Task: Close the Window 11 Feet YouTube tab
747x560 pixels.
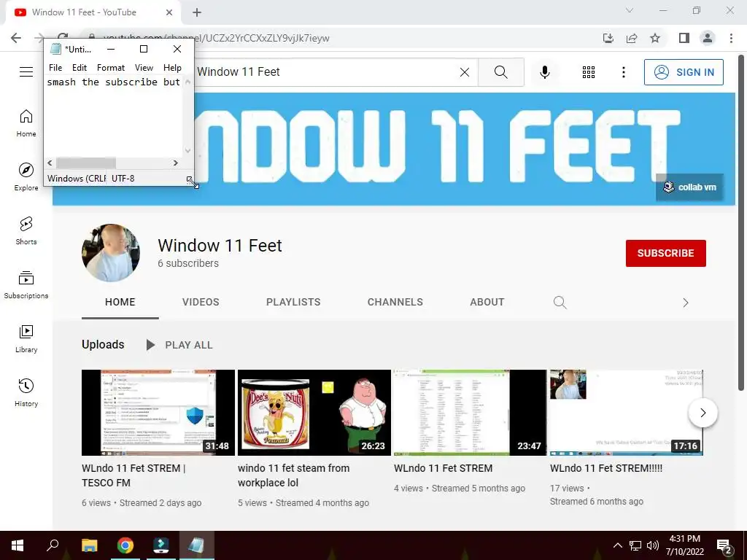Action: (169, 12)
